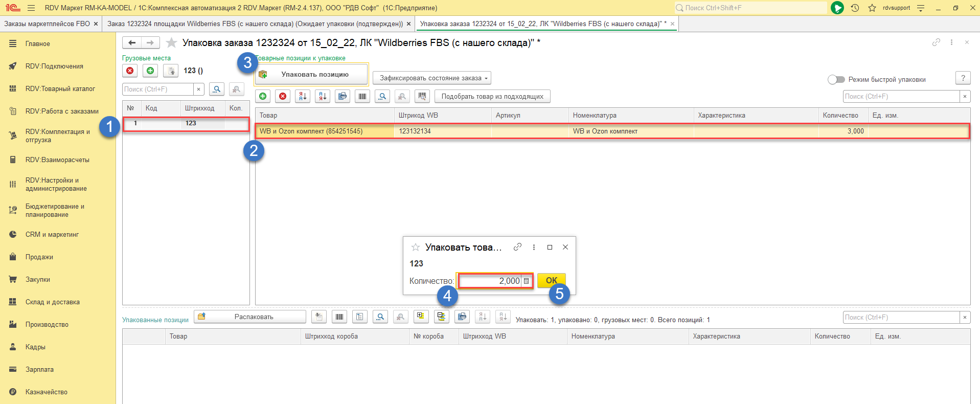Print from Товарные позиции toolbar
The width and height of the screenshot is (980, 404).
[343, 96]
